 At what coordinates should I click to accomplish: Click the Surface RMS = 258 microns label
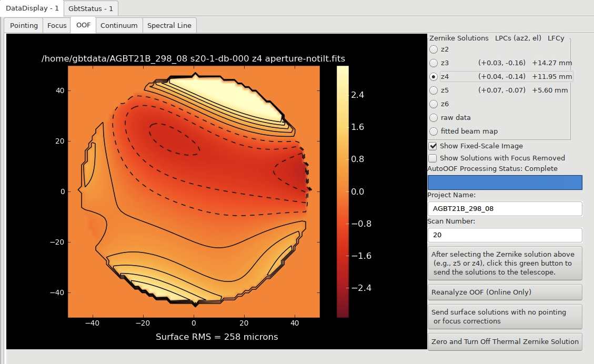coord(217,337)
